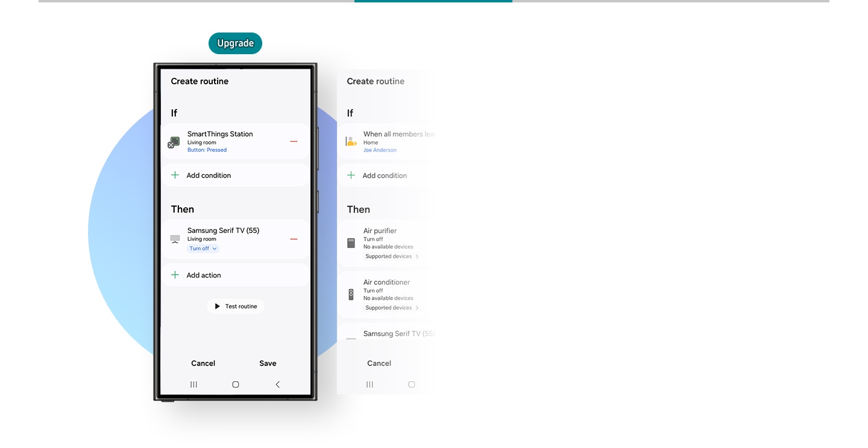Select the SmartThings Station device icon
This screenshot has height=448, width=868.
coord(174,142)
